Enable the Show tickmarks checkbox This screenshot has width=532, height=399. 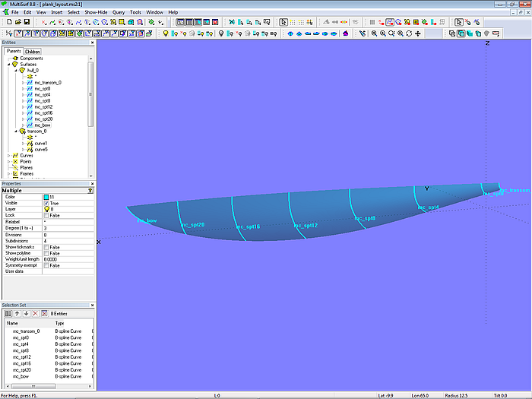click(x=46, y=247)
